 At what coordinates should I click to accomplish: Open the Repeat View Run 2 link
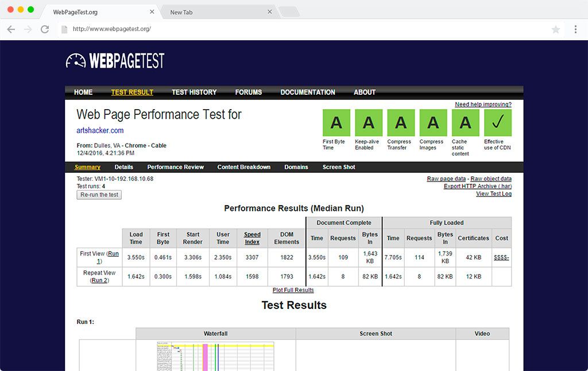pos(99,280)
